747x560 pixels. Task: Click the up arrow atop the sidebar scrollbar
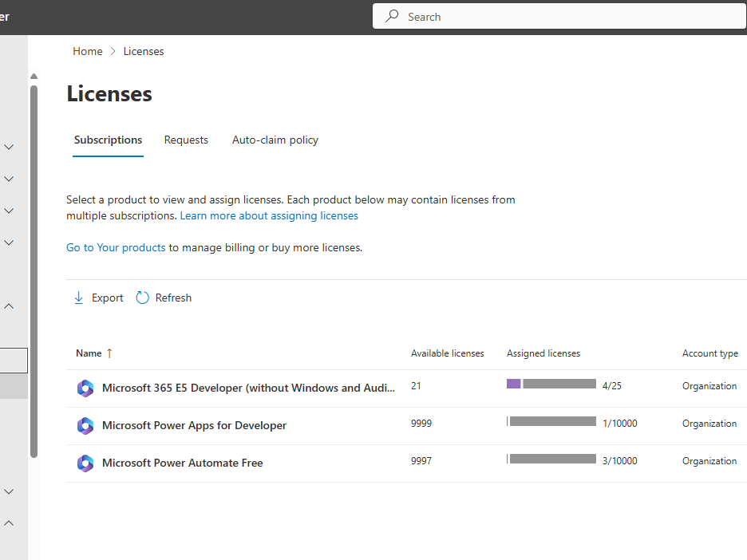click(34, 77)
